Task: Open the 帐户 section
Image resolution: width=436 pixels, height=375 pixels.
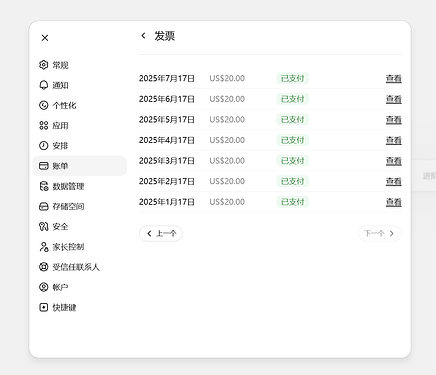Action: coord(80,287)
